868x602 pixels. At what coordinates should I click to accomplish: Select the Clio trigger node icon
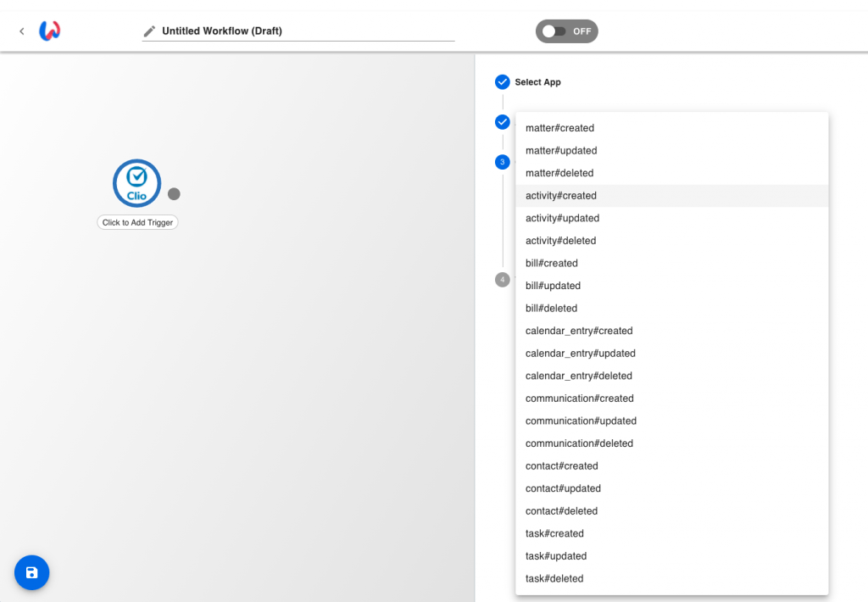pyautogui.click(x=136, y=183)
